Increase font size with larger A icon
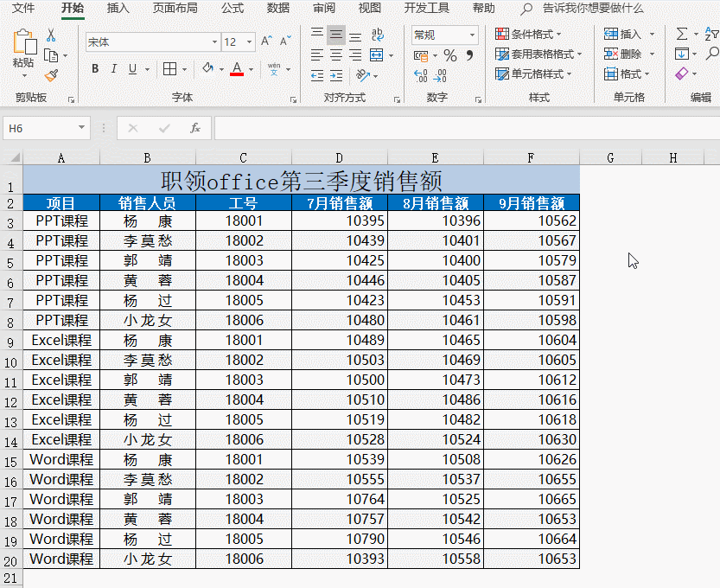Screen dimensions: 720x588 [266, 42]
